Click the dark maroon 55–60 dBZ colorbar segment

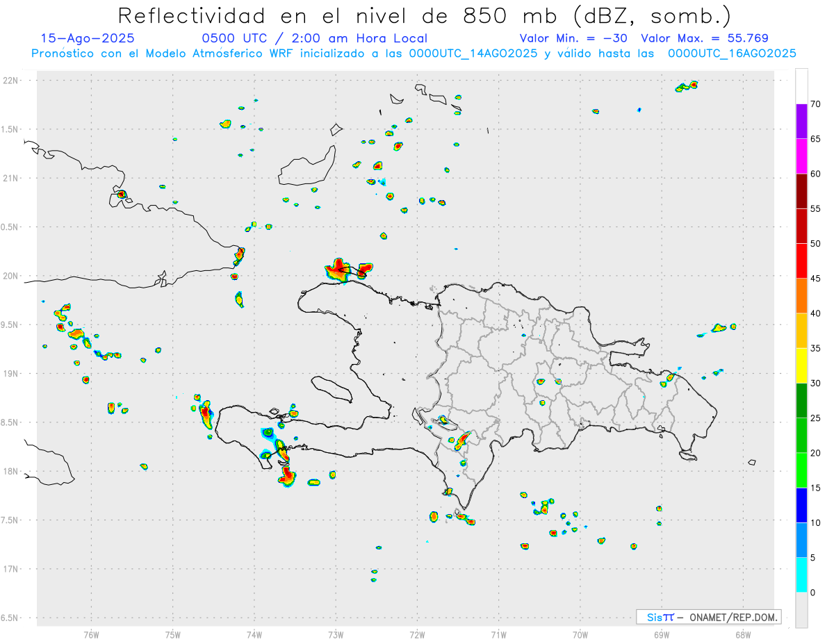(801, 191)
